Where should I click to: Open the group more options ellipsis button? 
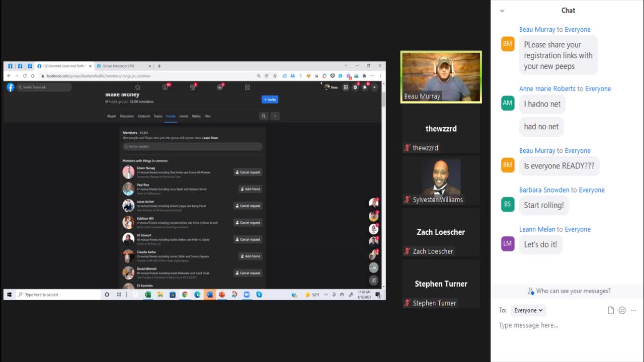(275, 116)
